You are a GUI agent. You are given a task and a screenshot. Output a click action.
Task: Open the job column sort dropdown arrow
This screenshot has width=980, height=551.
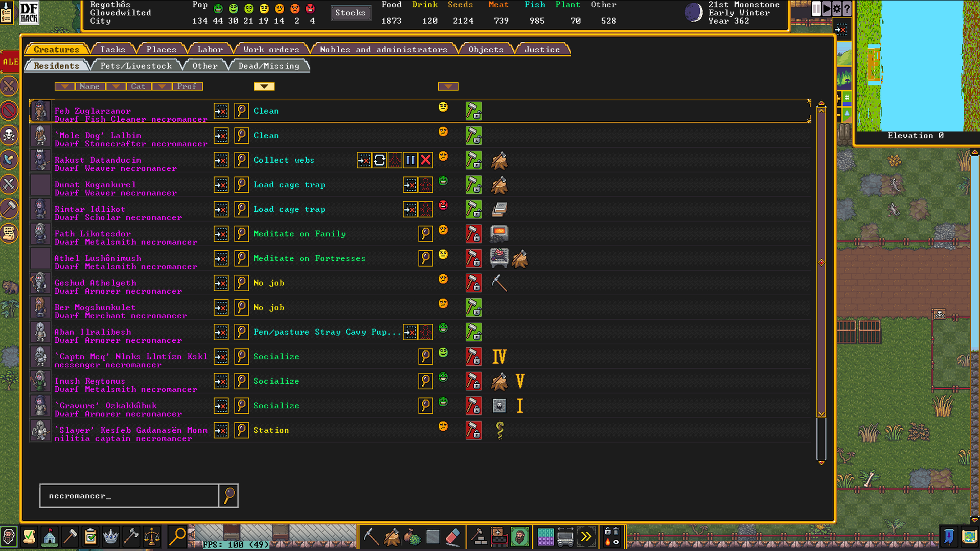click(264, 86)
